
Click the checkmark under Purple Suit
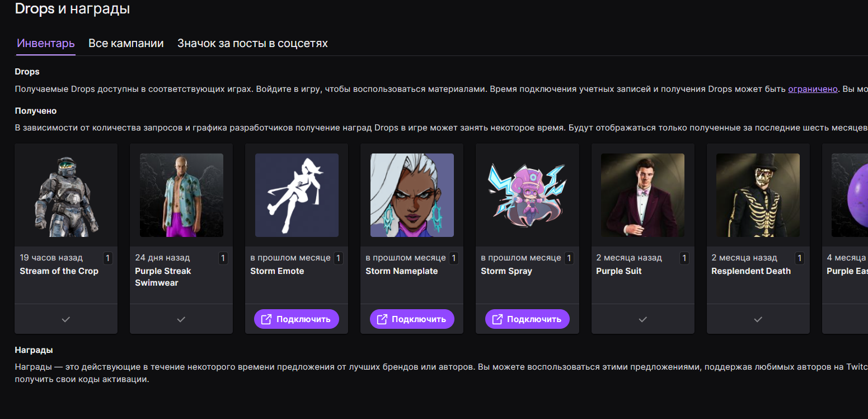click(642, 319)
